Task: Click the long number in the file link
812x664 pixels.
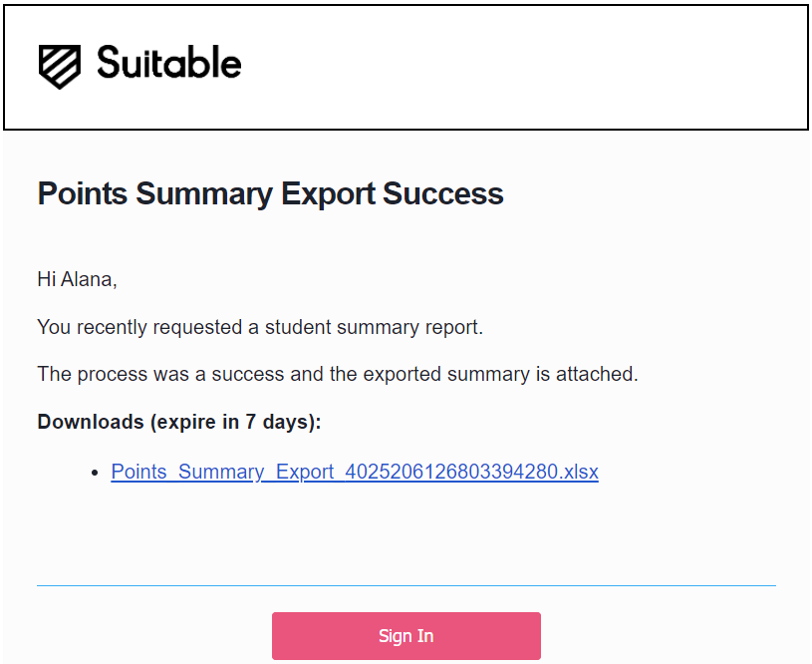Action: tap(451, 472)
